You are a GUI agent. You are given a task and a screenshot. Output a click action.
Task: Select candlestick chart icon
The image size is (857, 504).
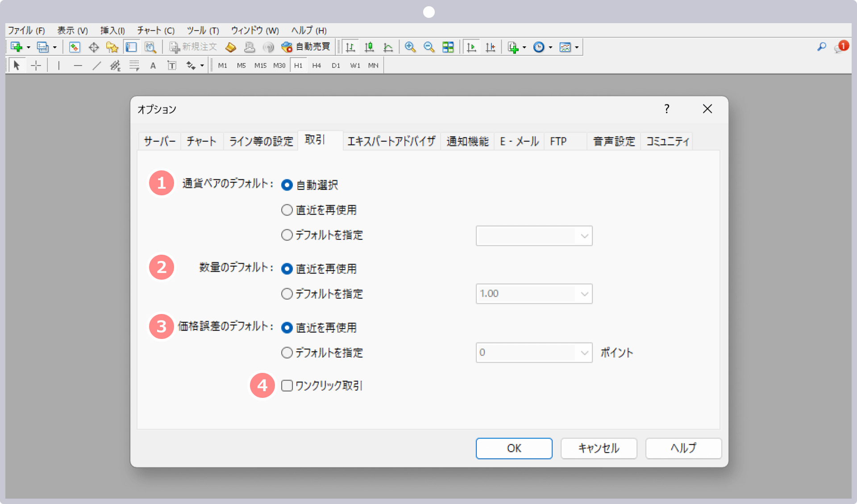coord(369,47)
